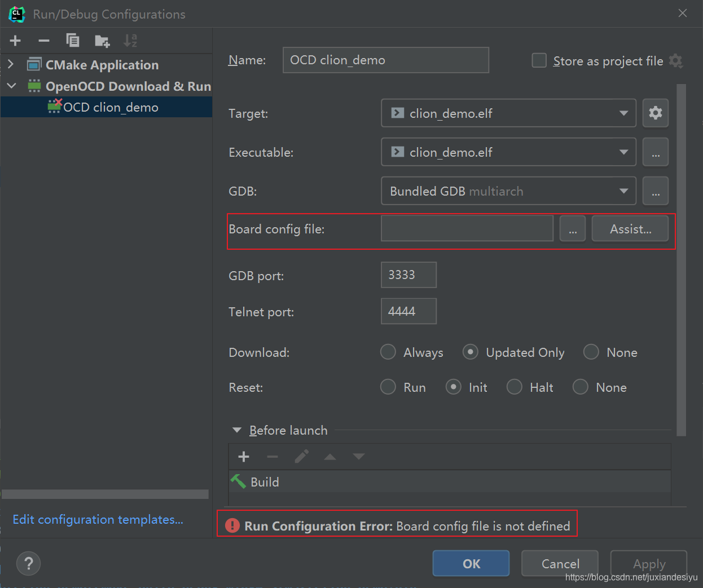Move Before launch task up
Viewport: 703px width, 588px height.
pyautogui.click(x=330, y=457)
